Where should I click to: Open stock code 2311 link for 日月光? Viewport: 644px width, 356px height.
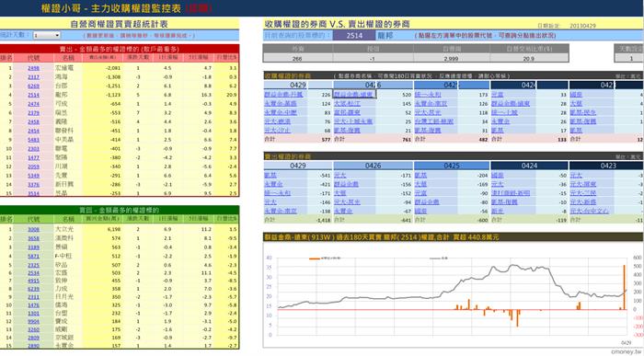point(34,297)
